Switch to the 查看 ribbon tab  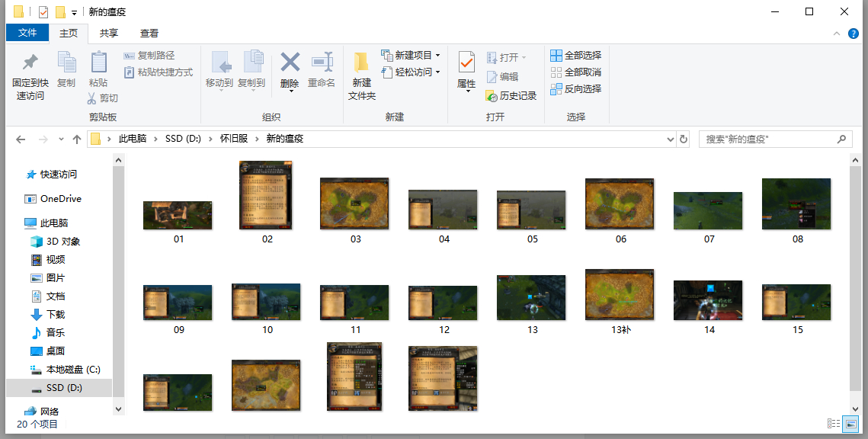click(x=149, y=34)
